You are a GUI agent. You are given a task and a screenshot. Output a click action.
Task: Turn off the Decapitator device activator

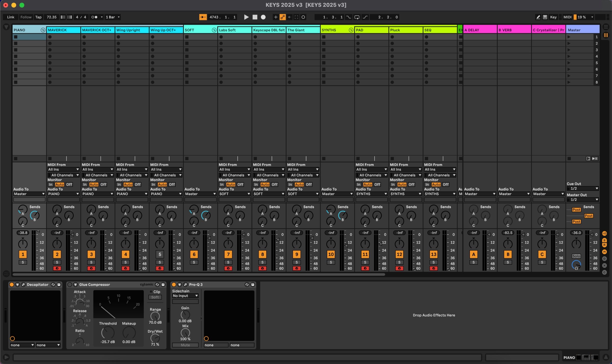(12, 284)
